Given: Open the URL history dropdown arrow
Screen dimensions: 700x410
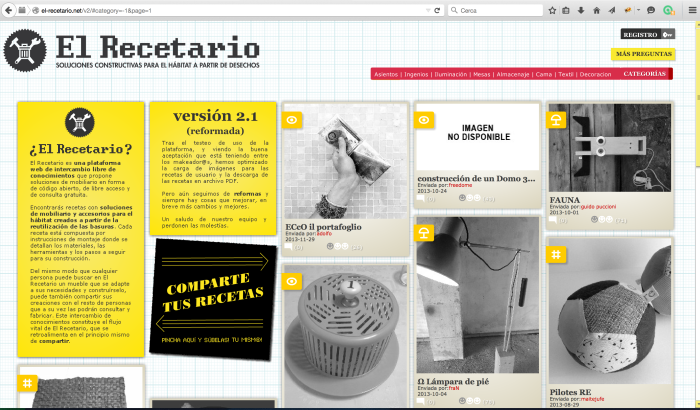Looking at the screenshot, I should click(x=428, y=10).
